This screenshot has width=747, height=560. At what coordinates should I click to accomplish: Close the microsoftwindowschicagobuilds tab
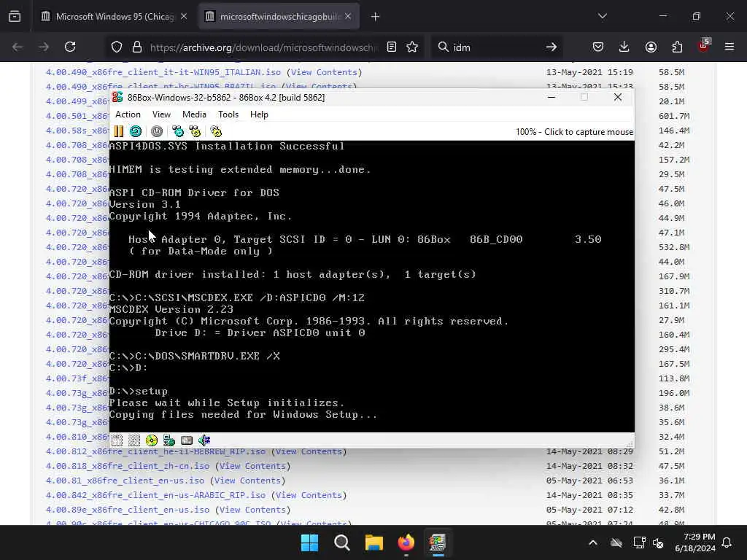tap(348, 17)
